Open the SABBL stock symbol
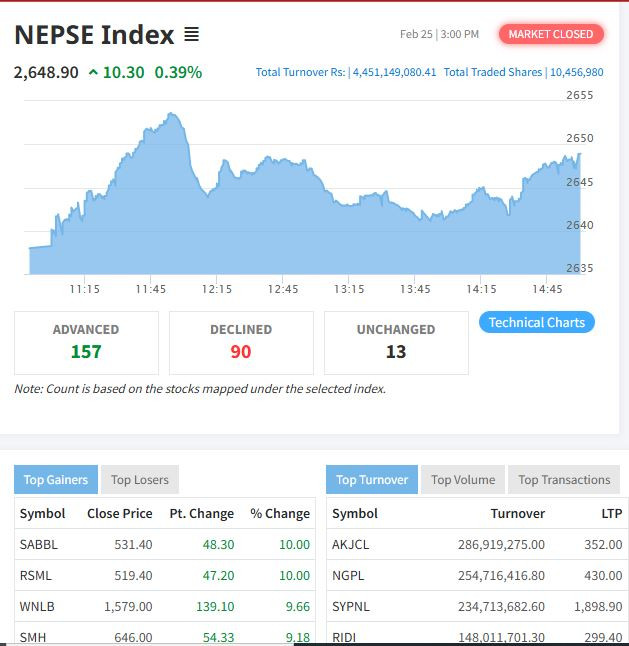The height and width of the screenshot is (646, 629). (x=38, y=545)
